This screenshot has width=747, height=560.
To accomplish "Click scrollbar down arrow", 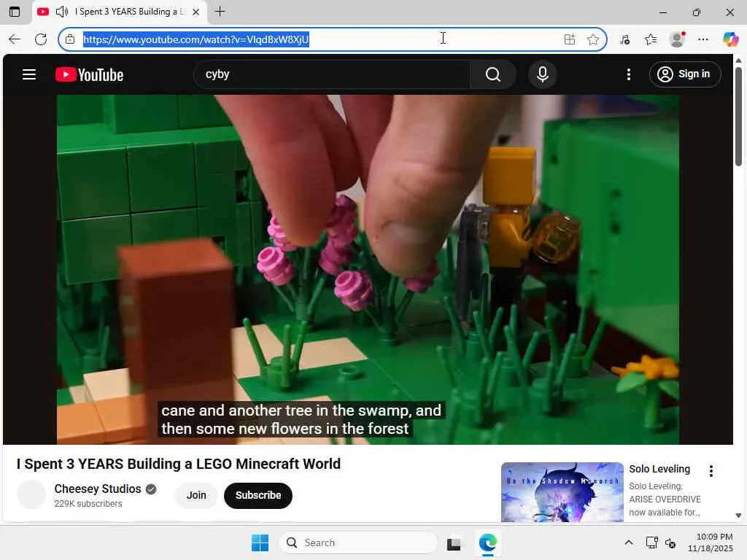I will [x=738, y=516].
